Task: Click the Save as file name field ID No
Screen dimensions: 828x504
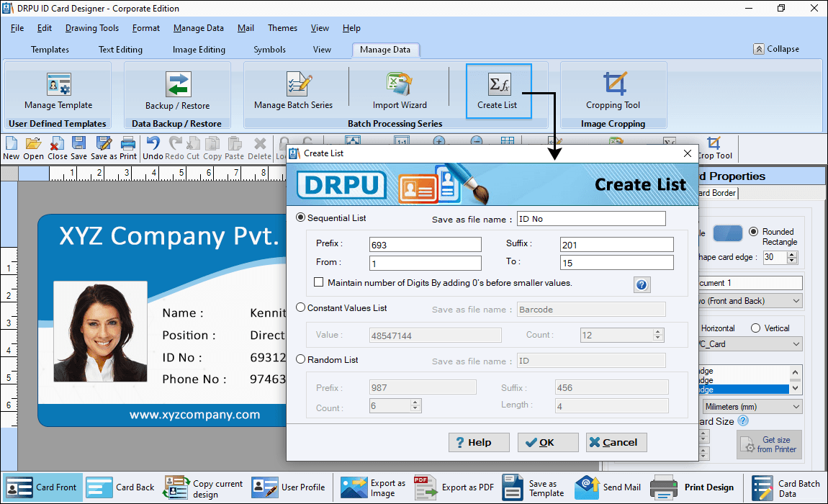Action: (x=591, y=219)
